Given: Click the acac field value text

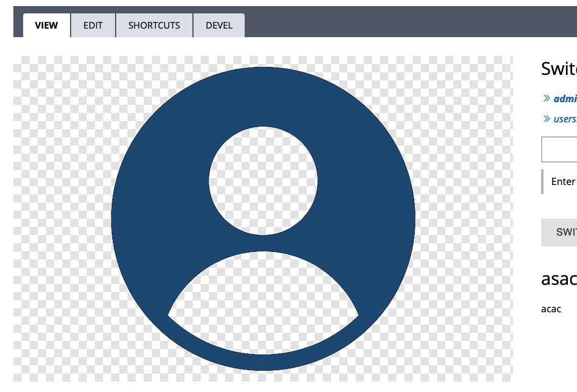Looking at the screenshot, I should (x=550, y=309).
